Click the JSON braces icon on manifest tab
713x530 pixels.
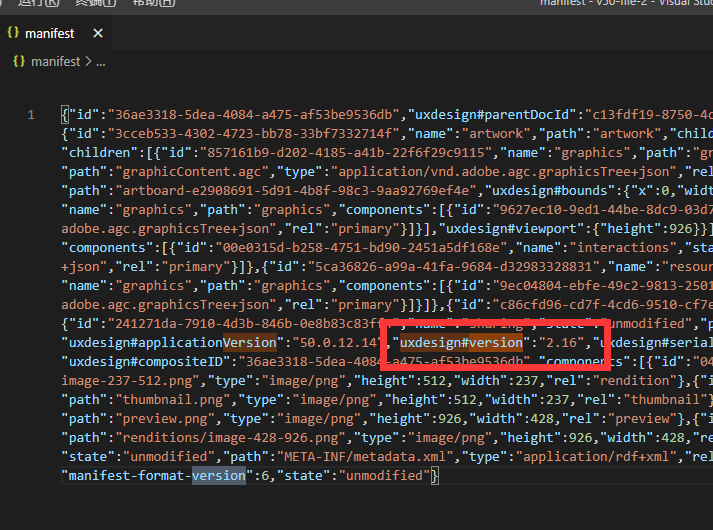(14, 33)
